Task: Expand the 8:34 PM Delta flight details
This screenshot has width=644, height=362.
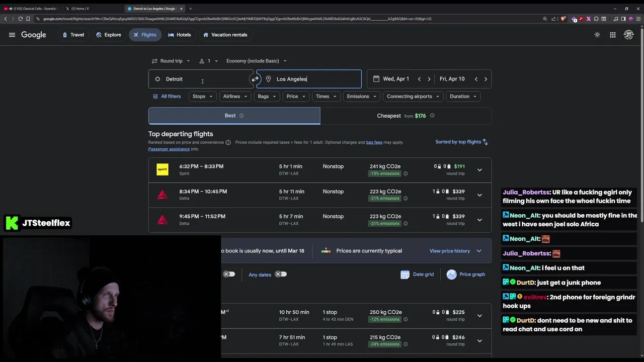Action: click(x=479, y=195)
